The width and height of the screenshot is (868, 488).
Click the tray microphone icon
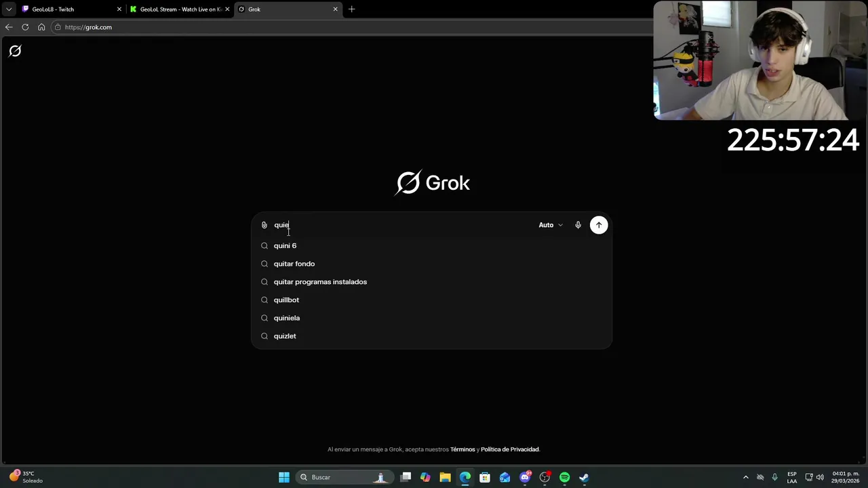[774, 477]
